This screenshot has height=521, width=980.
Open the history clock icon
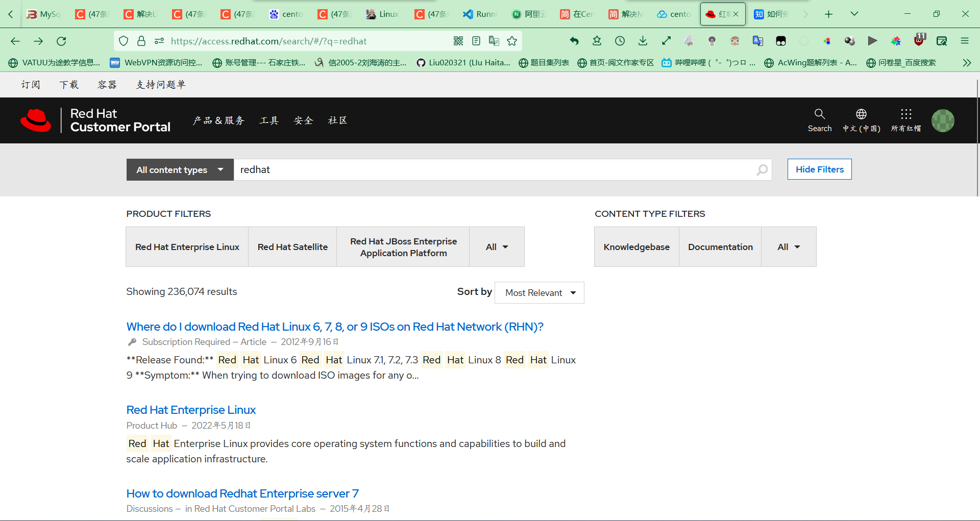tap(620, 41)
